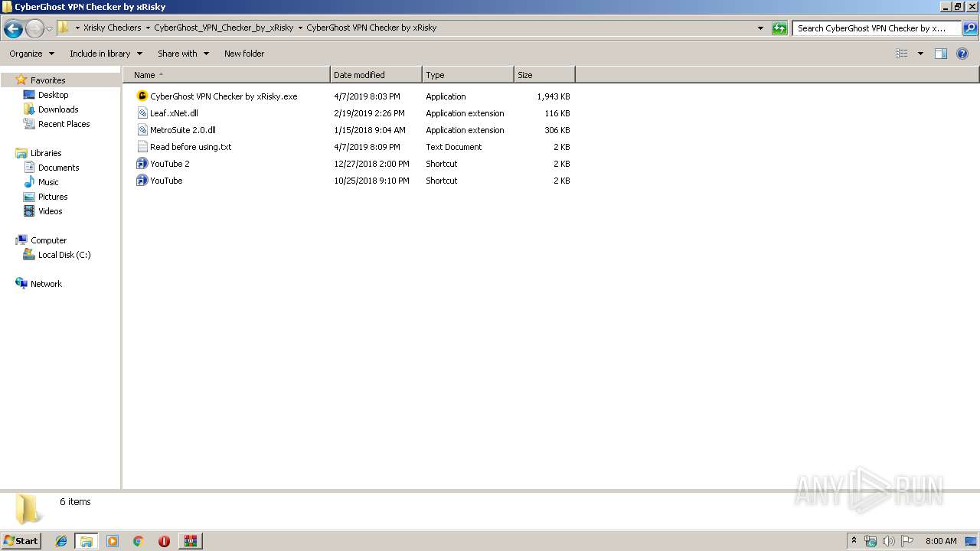980x551 pixels.
Task: Click the search magnifier icon
Action: pyautogui.click(x=969, y=28)
